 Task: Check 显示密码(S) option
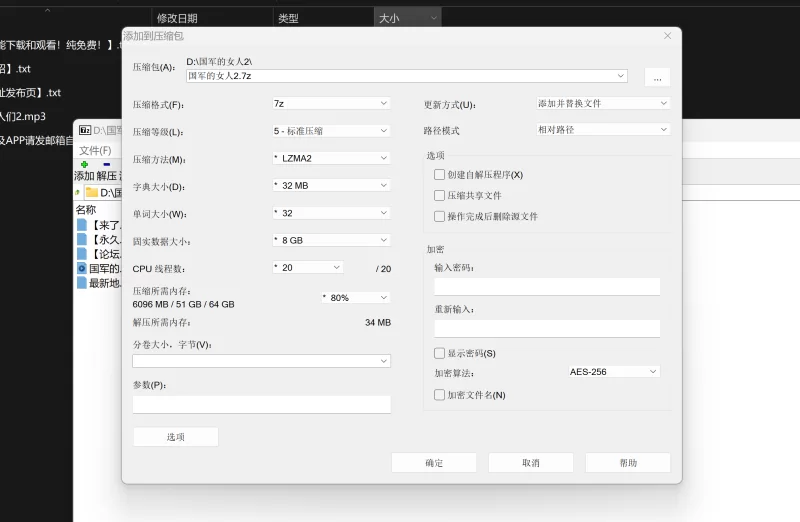click(x=439, y=353)
